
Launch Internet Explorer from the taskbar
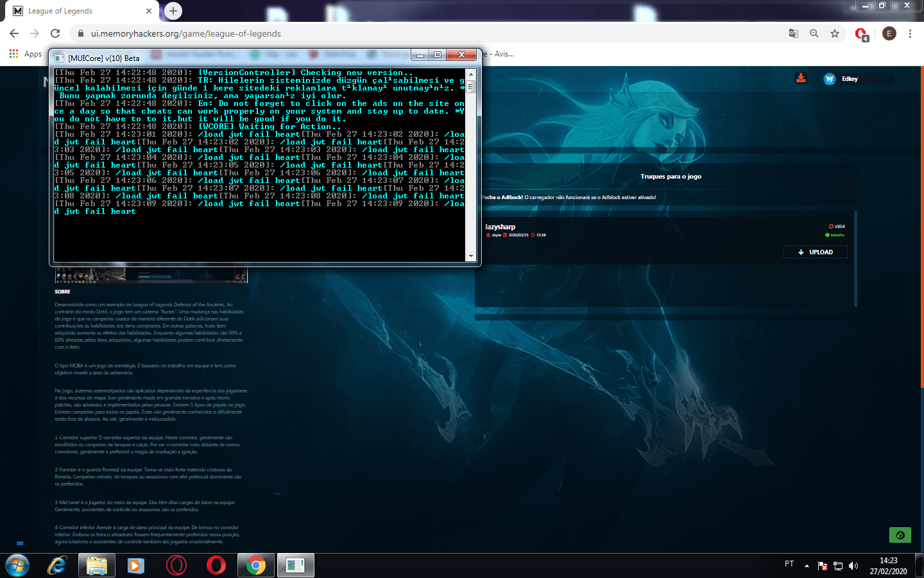(x=57, y=566)
